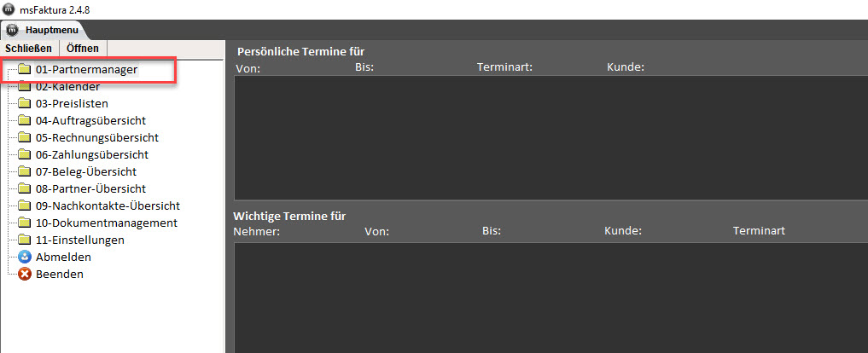The height and width of the screenshot is (353, 868).
Task: Click the blue Abmelden user icon
Action: (25, 258)
